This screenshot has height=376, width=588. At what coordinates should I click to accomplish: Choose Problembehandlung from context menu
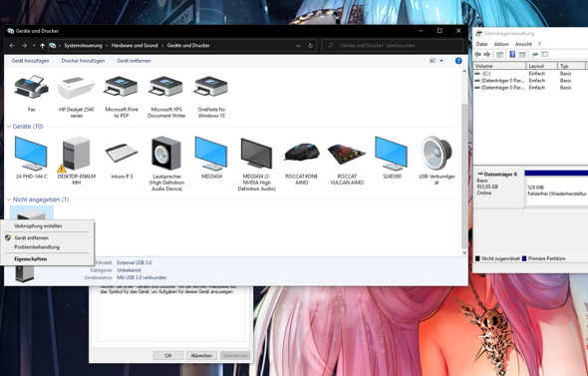47,247
